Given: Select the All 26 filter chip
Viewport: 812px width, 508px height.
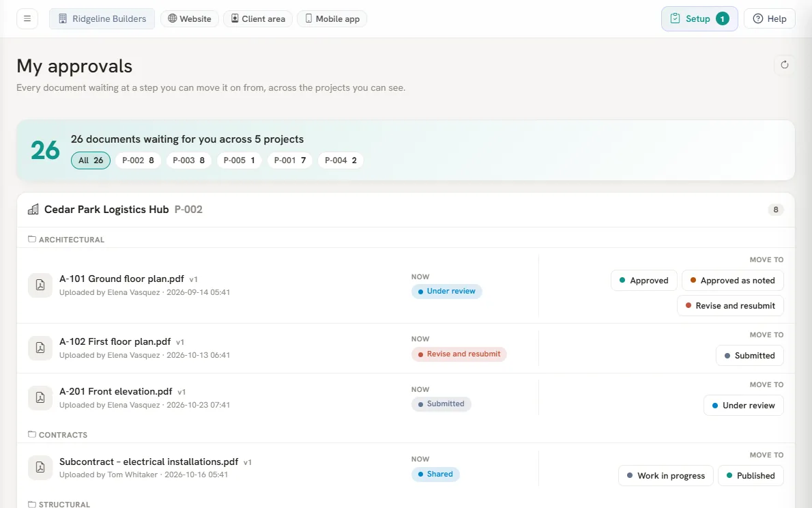Looking at the screenshot, I should click(91, 160).
